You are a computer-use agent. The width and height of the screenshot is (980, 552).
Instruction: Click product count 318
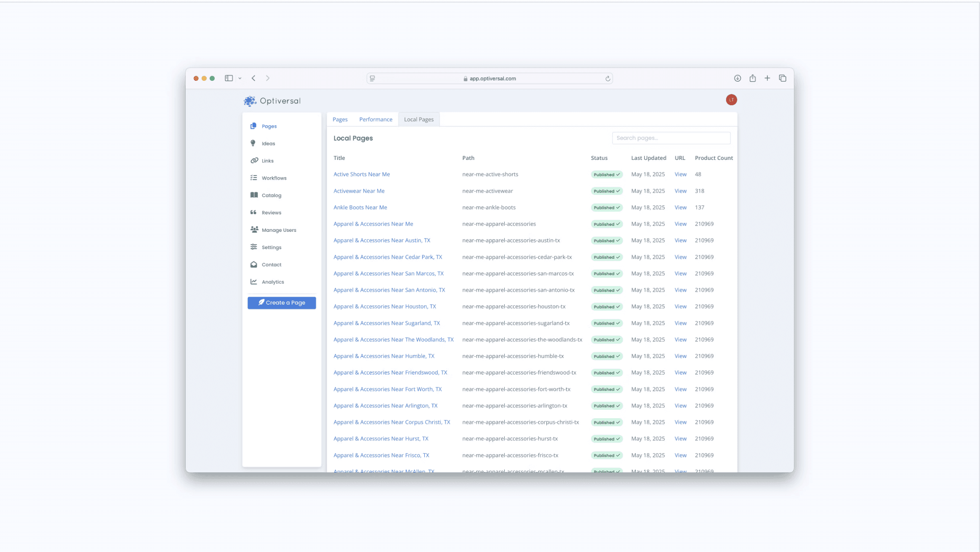point(699,191)
